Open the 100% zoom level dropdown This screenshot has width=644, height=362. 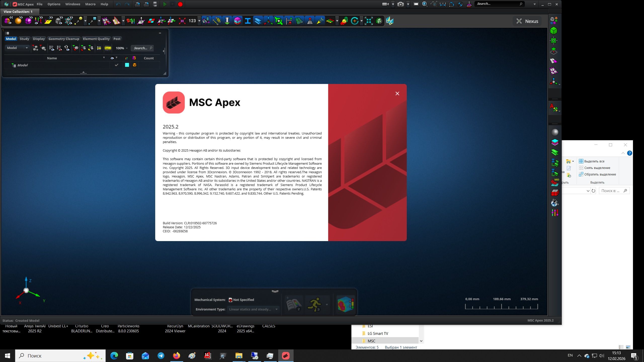tap(127, 48)
